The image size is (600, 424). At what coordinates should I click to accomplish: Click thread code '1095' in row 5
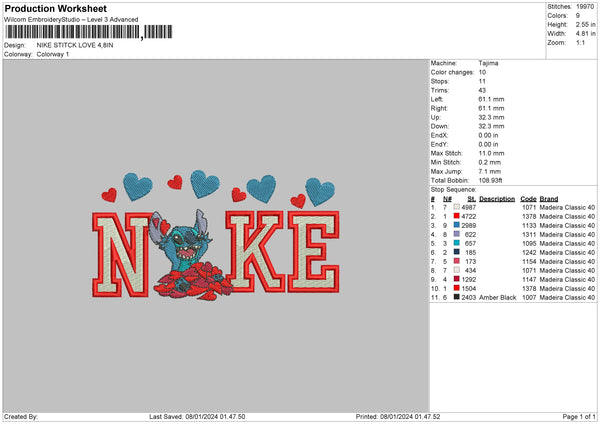pos(529,243)
